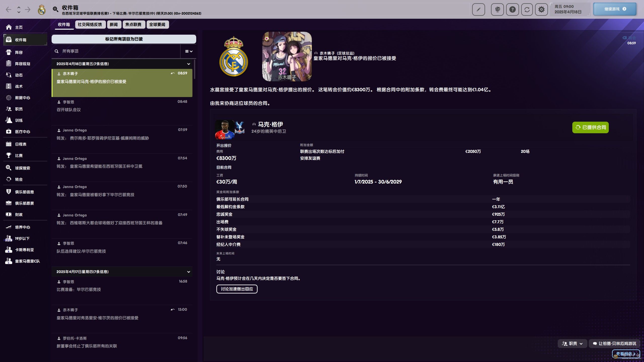The width and height of the screenshot is (644, 362).
Task: Open 球探搜索 scouting
Action: tap(25, 168)
